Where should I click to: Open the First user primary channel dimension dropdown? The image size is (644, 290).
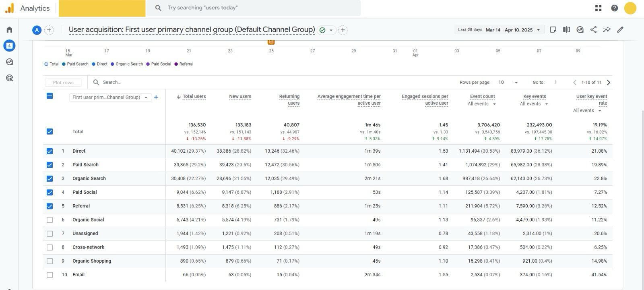(110, 97)
